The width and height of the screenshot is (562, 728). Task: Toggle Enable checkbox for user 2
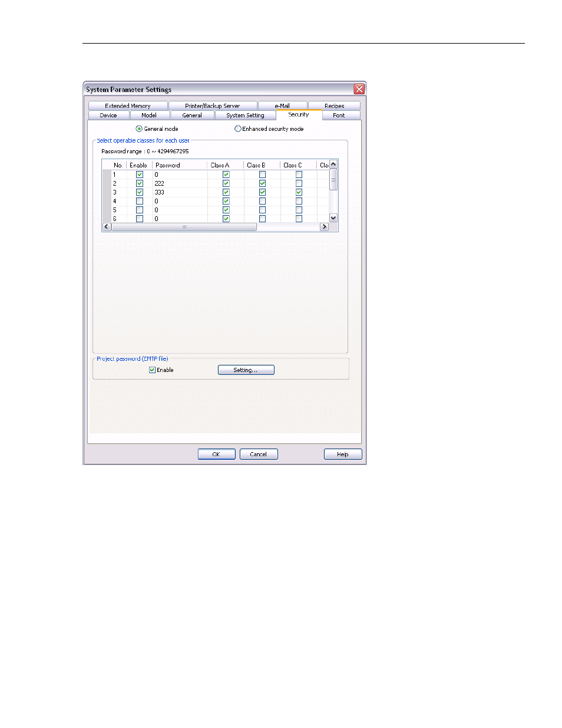[140, 183]
